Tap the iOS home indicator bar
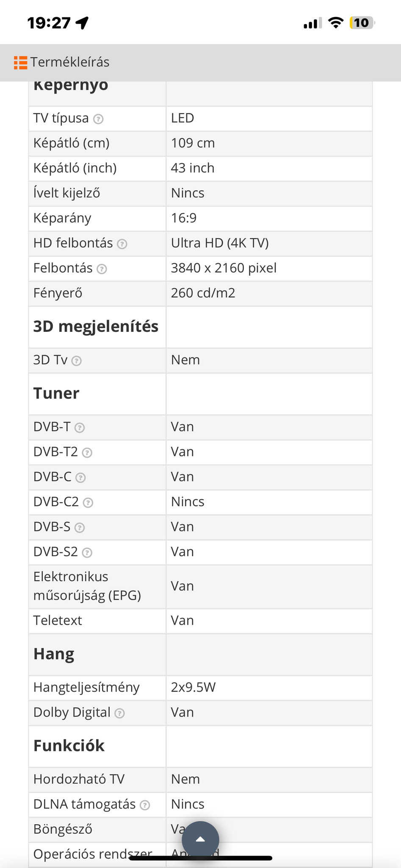This screenshot has height=868, width=401. (x=200, y=858)
